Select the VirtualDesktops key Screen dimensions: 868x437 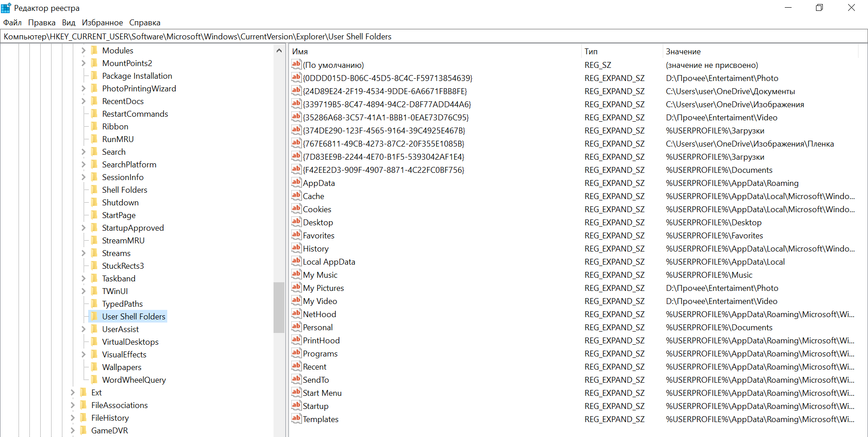click(x=130, y=342)
